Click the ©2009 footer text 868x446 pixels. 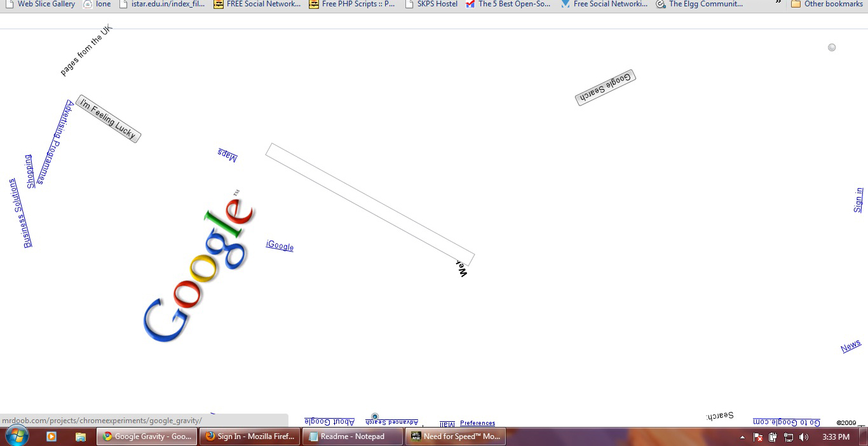tap(846, 423)
